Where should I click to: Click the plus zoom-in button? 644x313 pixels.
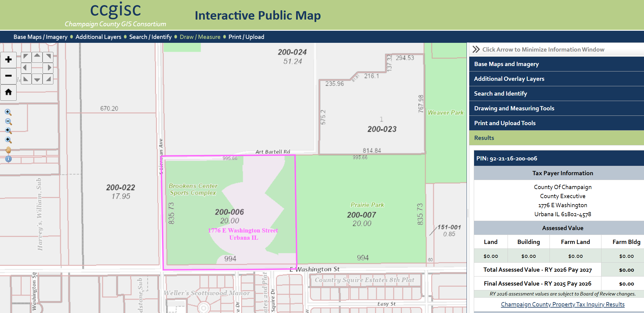pyautogui.click(x=8, y=59)
